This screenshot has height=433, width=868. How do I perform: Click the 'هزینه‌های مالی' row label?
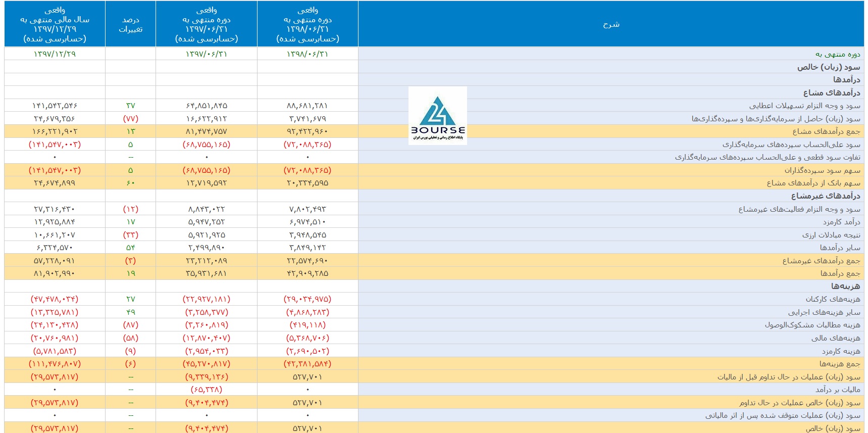836,338
